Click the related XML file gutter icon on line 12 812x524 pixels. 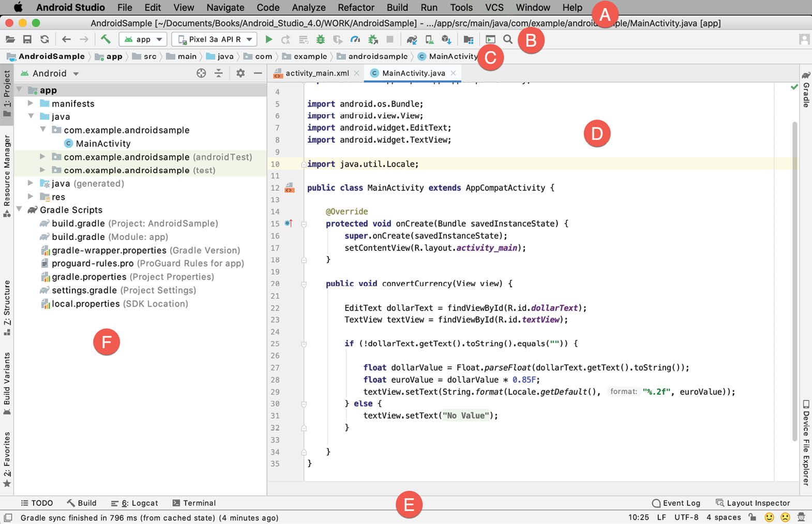290,188
